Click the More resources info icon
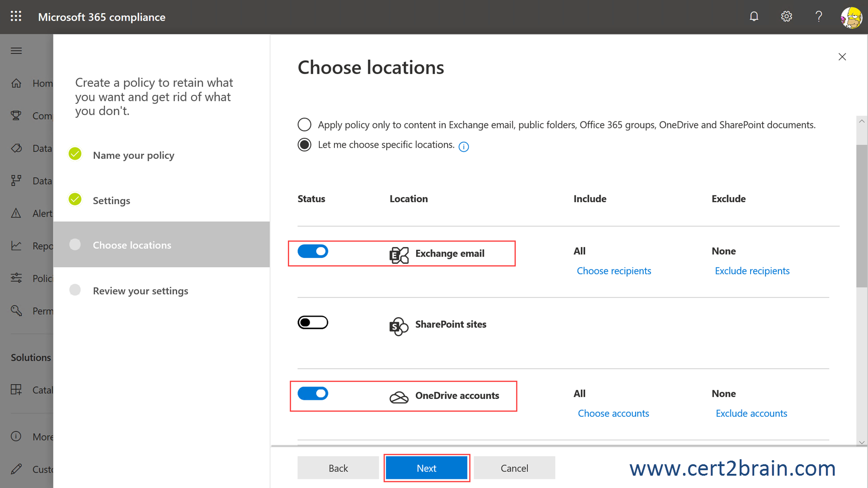Screen dimensions: 868x488 (16, 436)
